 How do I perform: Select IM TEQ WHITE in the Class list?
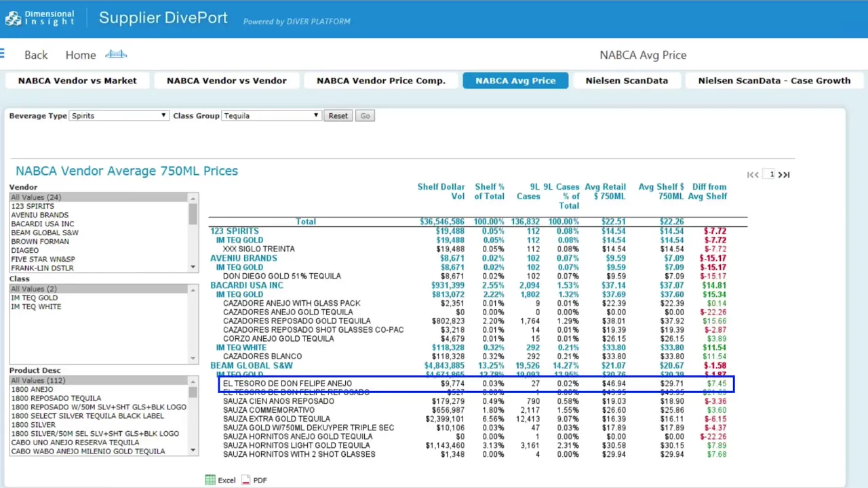pyautogui.click(x=99, y=306)
